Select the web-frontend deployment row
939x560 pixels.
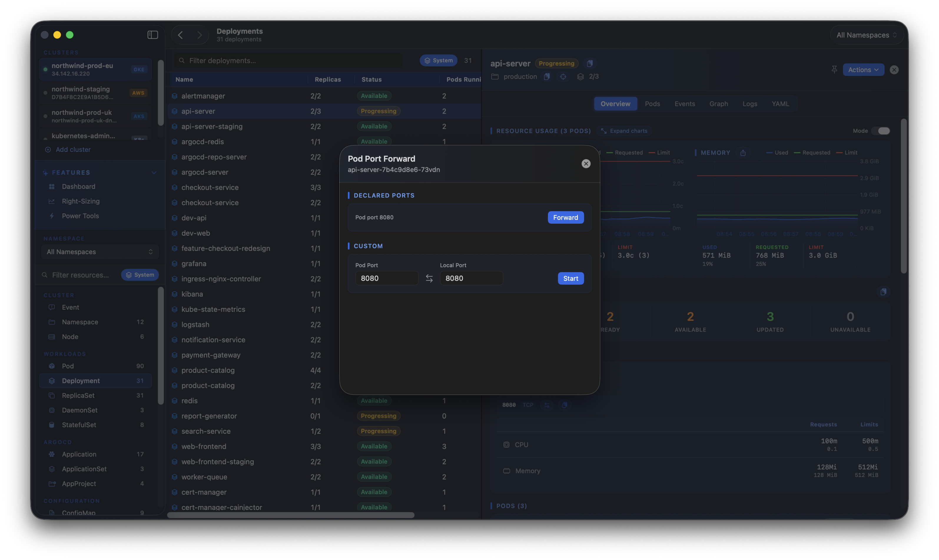[325, 446]
